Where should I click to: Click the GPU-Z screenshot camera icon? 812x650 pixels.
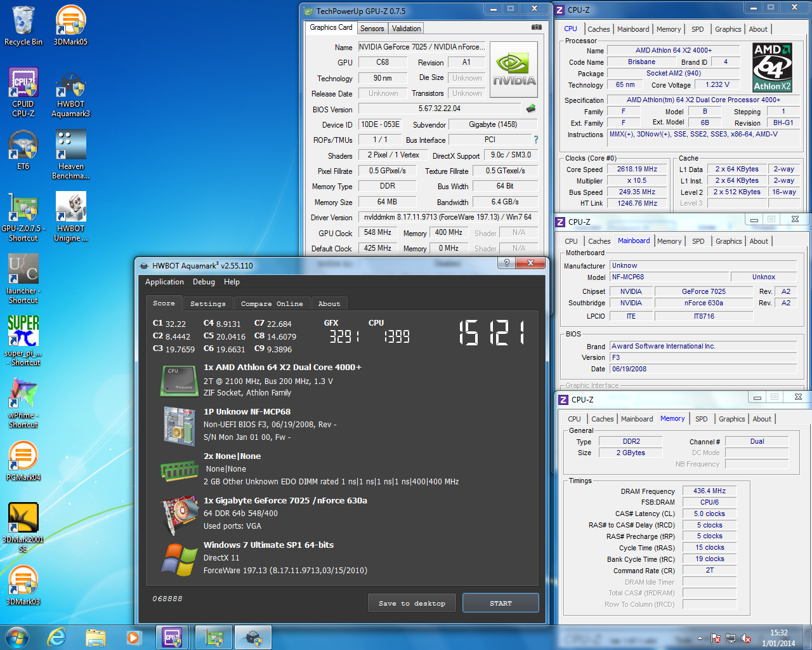tap(537, 27)
